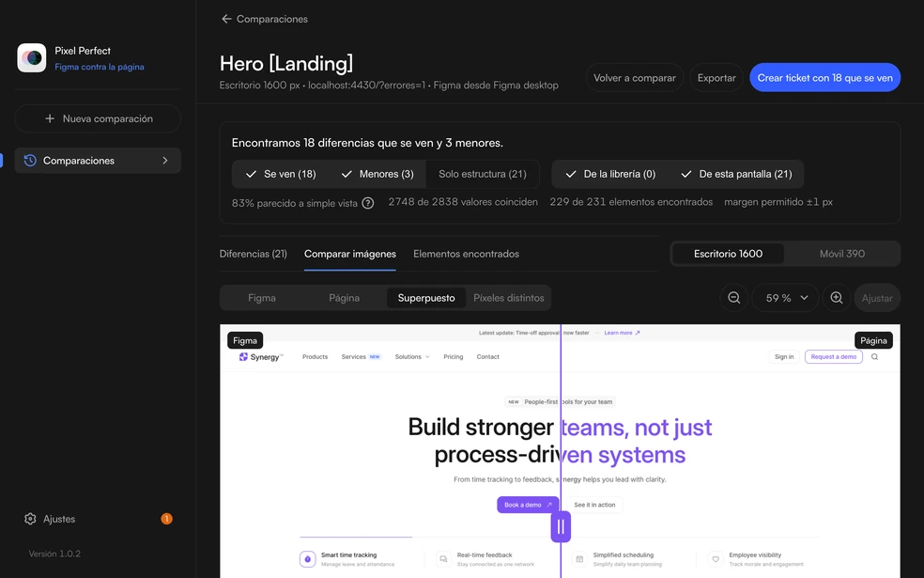Viewport: 924px width, 578px height.
Task: Click Crear ticket con 18 que se ven
Action: tap(825, 78)
